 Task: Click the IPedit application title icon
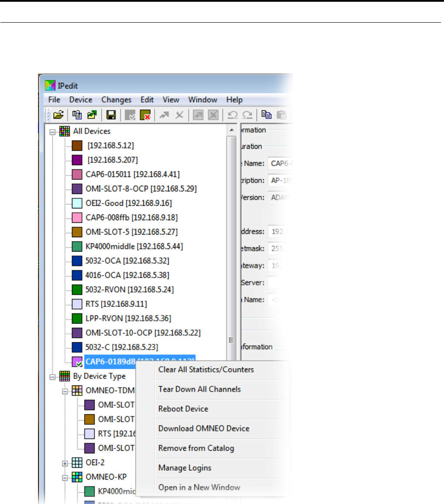click(50, 85)
